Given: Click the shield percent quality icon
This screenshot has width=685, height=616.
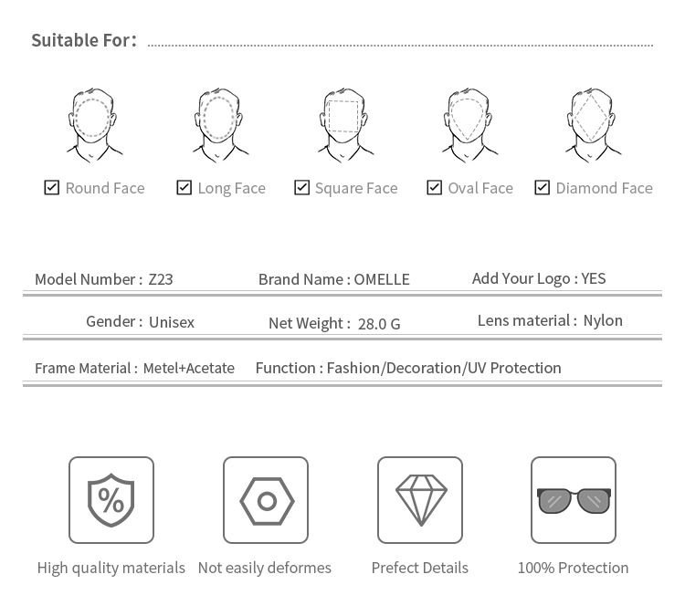Looking at the screenshot, I should [x=111, y=500].
